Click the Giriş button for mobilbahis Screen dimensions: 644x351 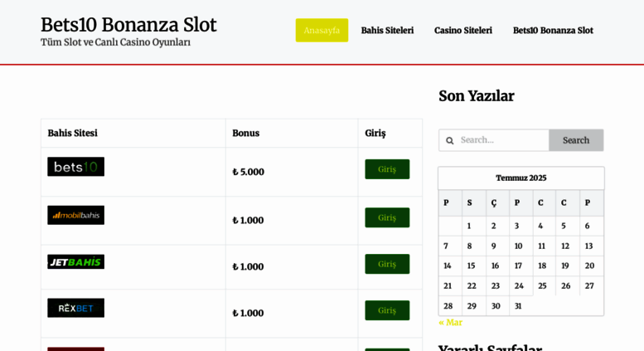pos(387,217)
